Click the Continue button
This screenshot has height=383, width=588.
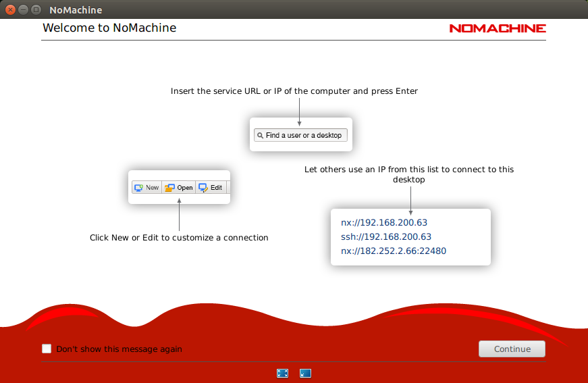coord(512,349)
